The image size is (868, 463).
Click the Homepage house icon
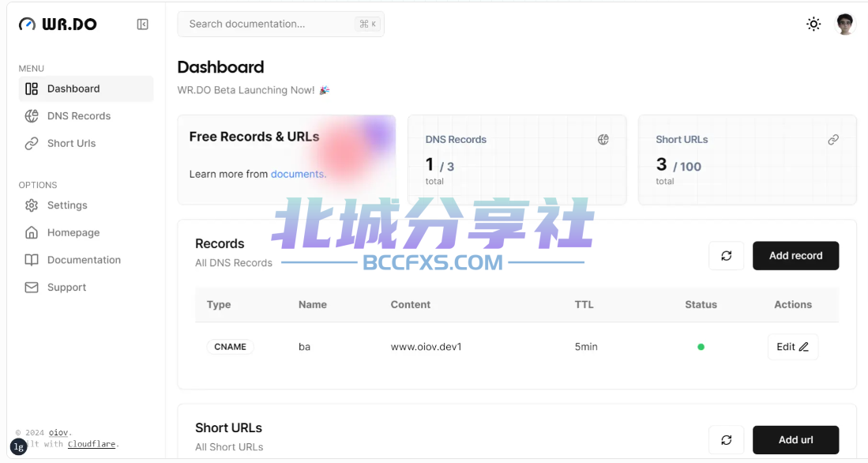tap(32, 232)
